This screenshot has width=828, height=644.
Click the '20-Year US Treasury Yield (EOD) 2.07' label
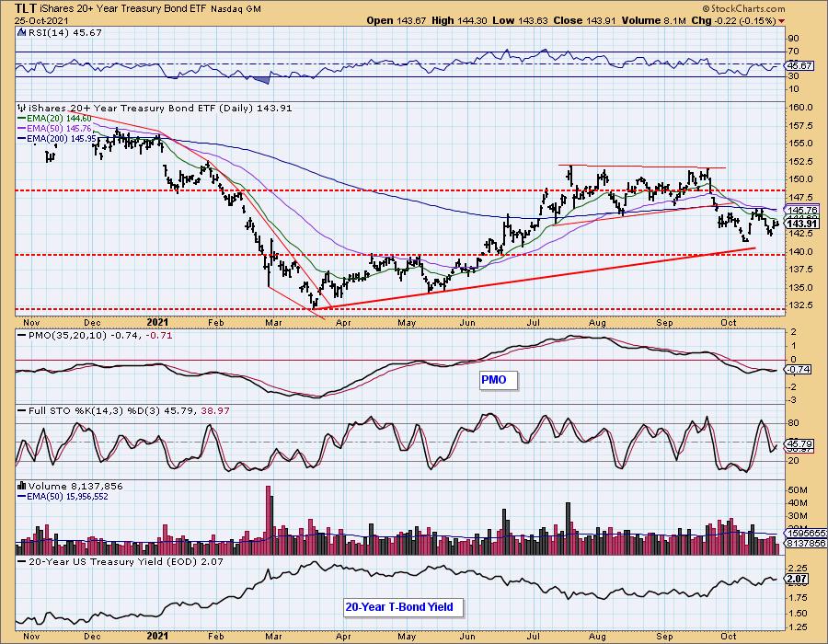126,561
